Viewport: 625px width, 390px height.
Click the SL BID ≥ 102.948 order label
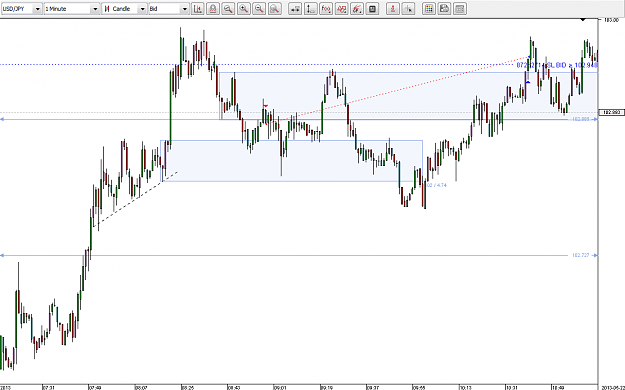click(557, 65)
